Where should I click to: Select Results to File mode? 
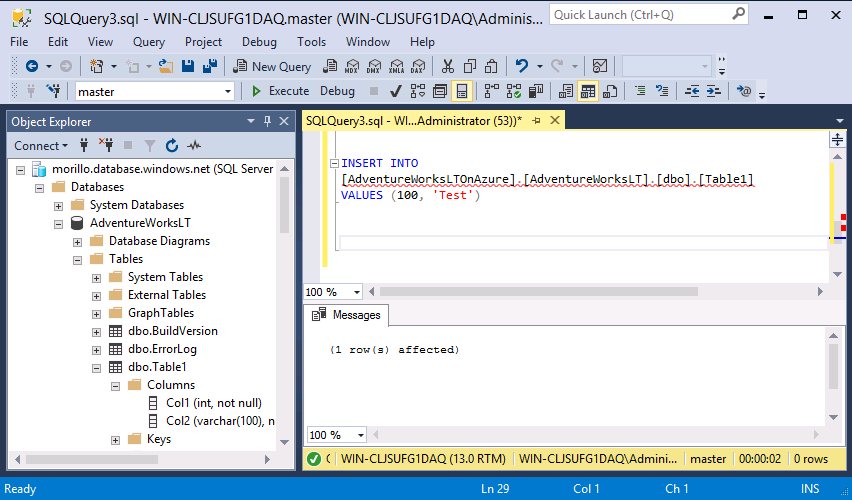point(610,91)
